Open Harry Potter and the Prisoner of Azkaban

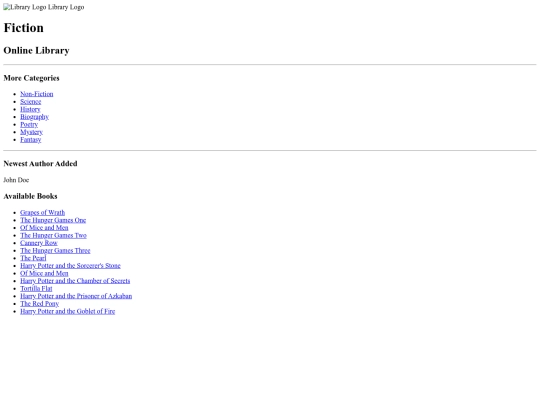pos(76,296)
